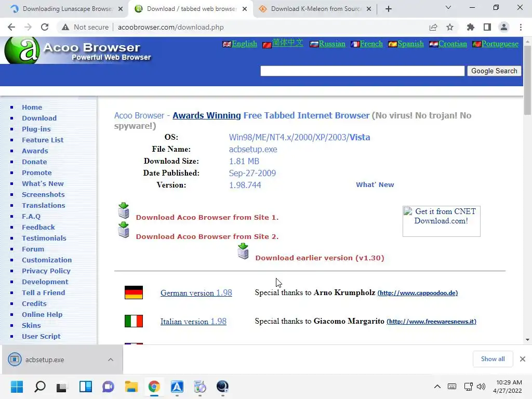The height and width of the screenshot is (399, 532).
Task: Open the Chrome profile avatar
Action: coord(504,27)
